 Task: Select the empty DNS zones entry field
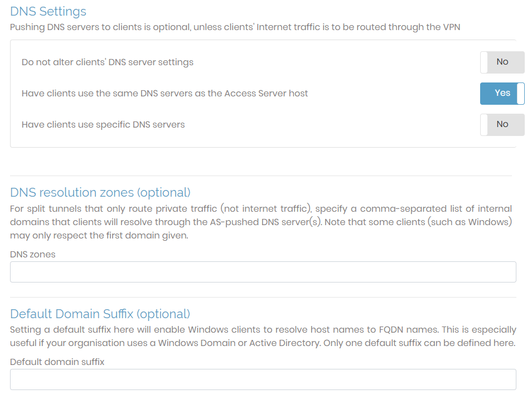coord(262,271)
